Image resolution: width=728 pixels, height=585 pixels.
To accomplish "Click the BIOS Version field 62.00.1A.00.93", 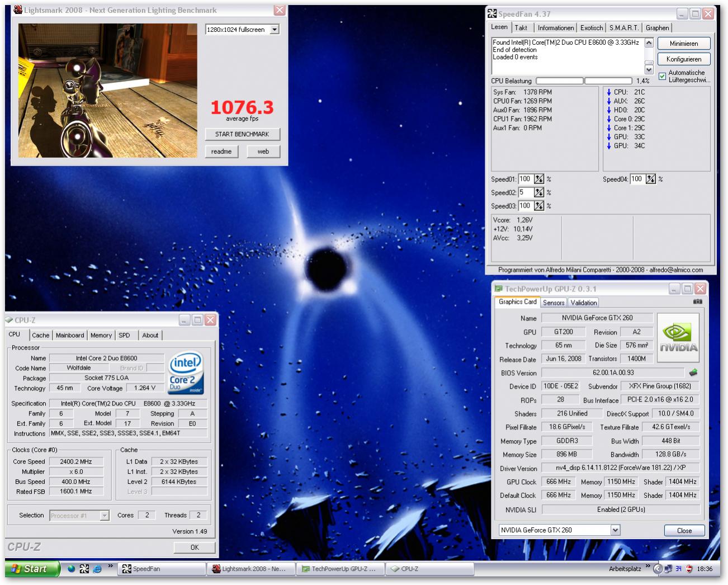I will pos(613,372).
